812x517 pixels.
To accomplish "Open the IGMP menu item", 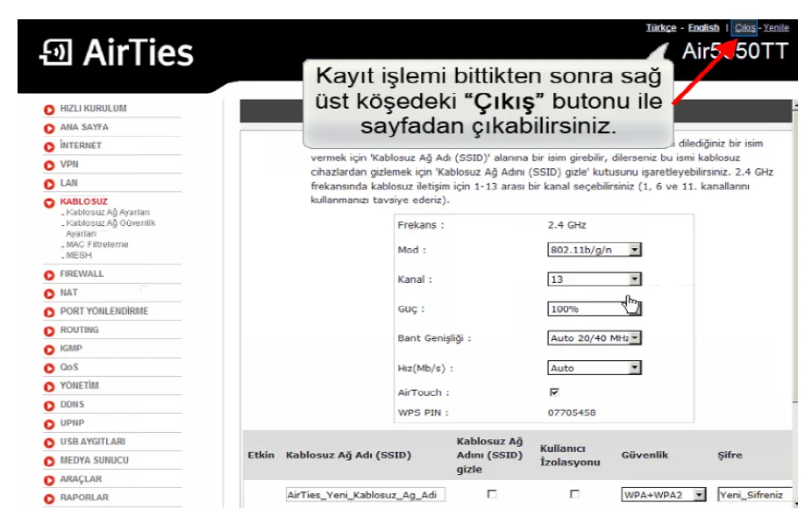I will coord(71,348).
